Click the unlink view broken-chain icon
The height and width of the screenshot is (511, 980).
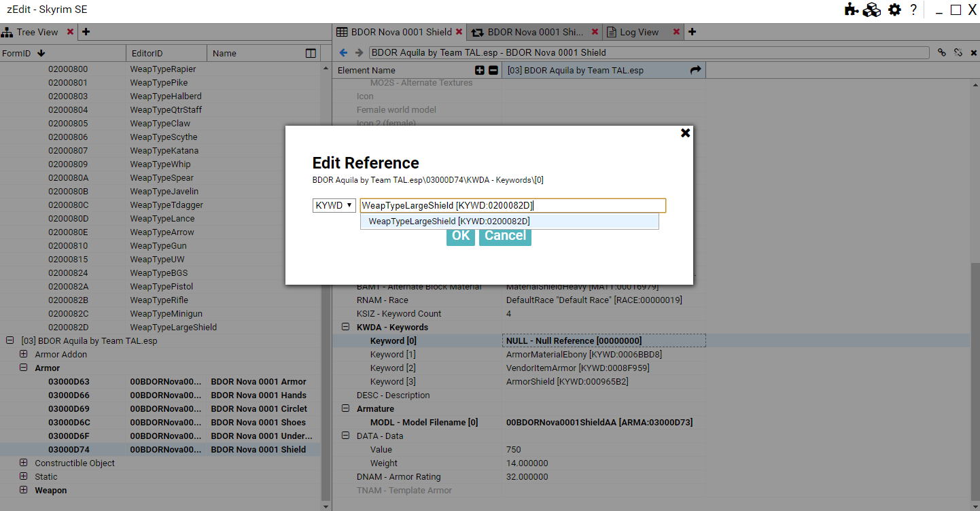[958, 52]
